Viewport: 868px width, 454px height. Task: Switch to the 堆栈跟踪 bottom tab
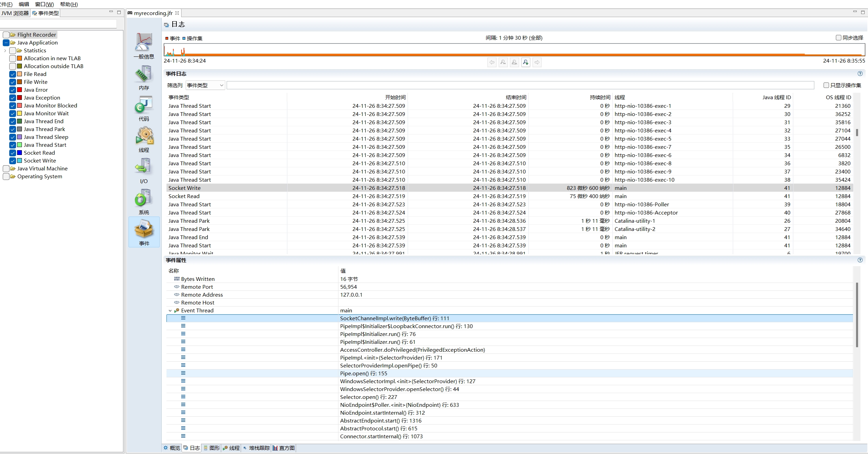coord(256,448)
